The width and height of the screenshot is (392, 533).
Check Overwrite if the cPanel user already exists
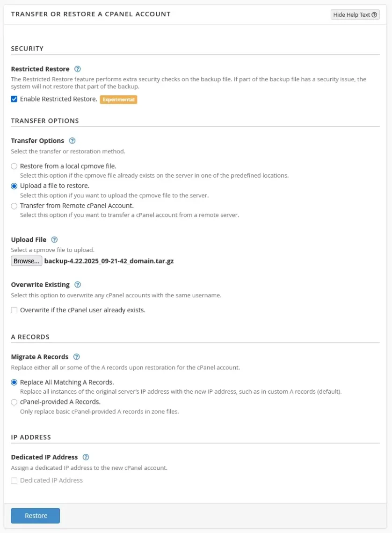pos(14,310)
